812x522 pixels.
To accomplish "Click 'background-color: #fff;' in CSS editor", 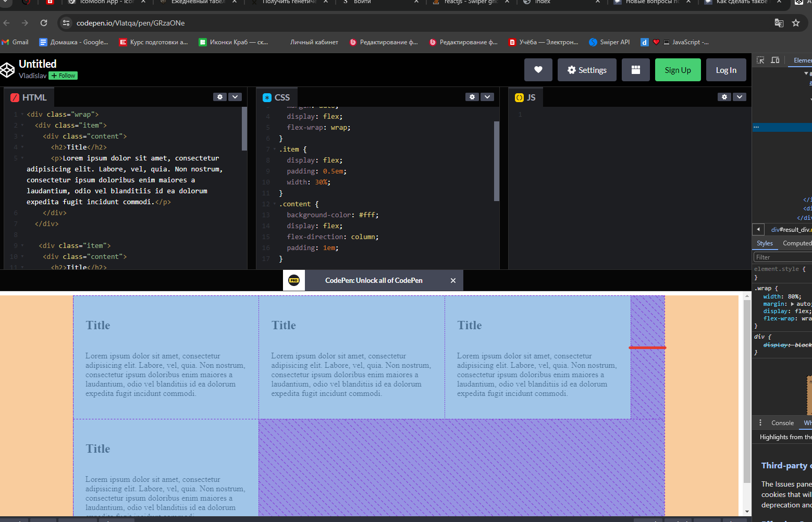I will pyautogui.click(x=333, y=215).
